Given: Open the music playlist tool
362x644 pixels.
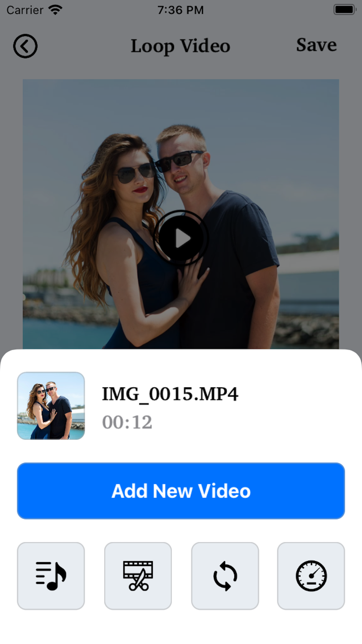Looking at the screenshot, I should [x=51, y=576].
